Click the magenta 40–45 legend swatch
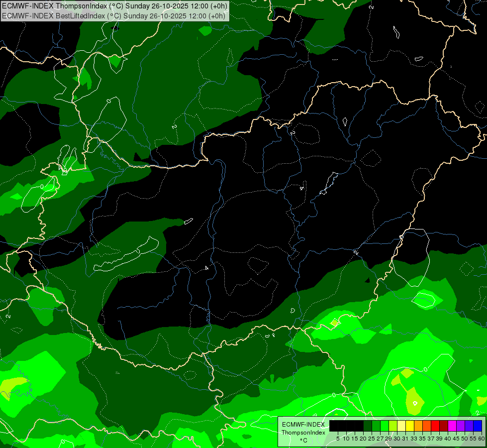This screenshot has width=487, height=448. 452,426
